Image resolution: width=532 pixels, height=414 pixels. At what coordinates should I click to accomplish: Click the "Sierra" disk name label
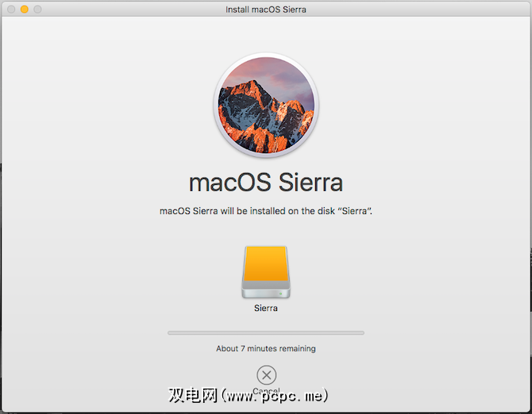pyautogui.click(x=266, y=309)
